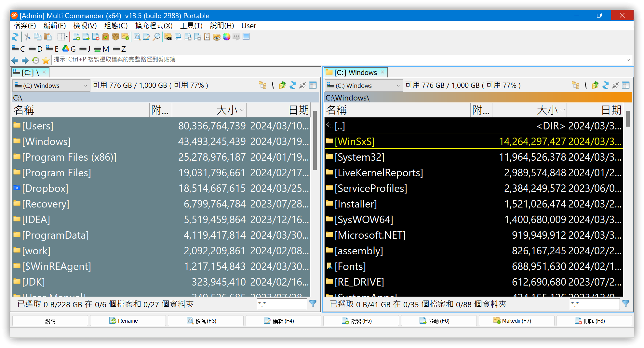Click the delete file icon with red minus
644x348 pixels.
[x=96, y=37]
